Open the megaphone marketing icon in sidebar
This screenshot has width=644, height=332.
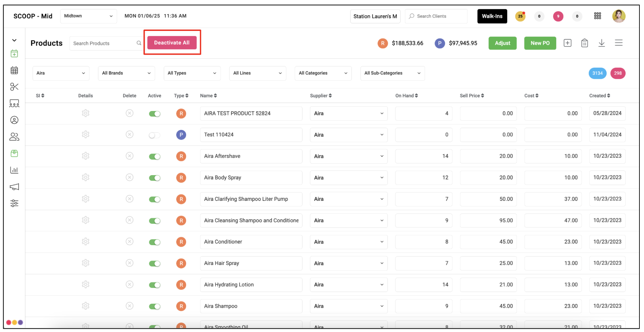coord(14,187)
